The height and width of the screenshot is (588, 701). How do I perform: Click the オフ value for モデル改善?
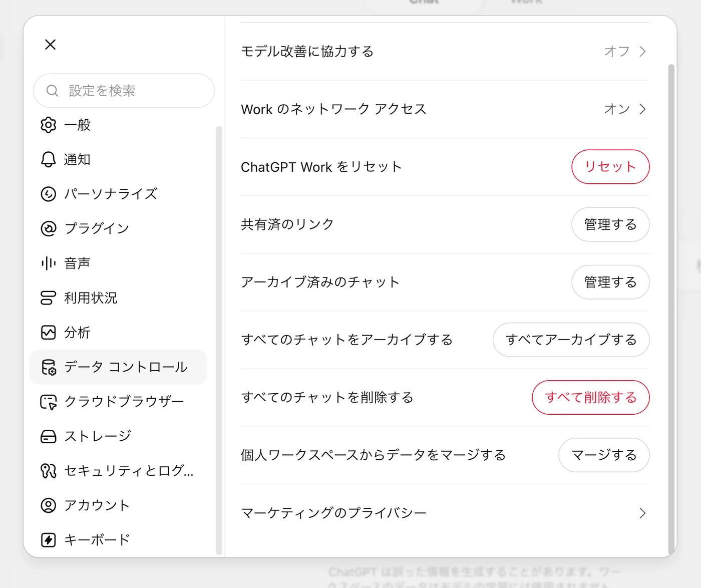pos(617,52)
